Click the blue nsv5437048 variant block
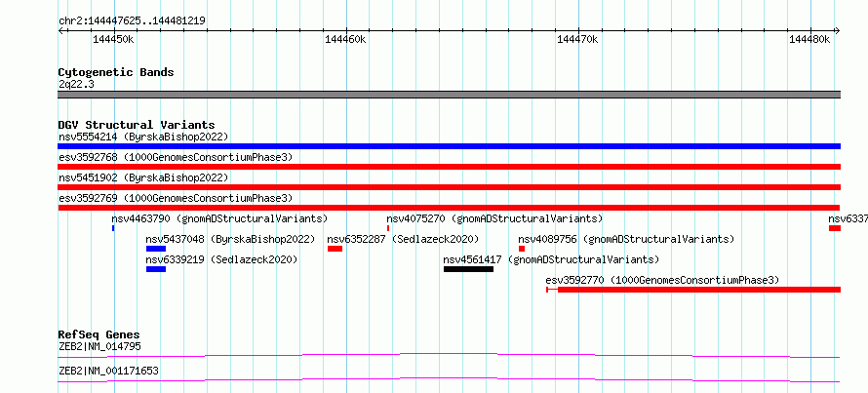Viewport: 868px width, 393px height. point(156,249)
